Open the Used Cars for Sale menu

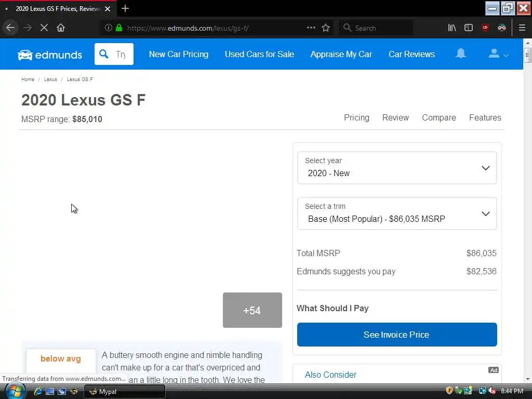tap(260, 54)
